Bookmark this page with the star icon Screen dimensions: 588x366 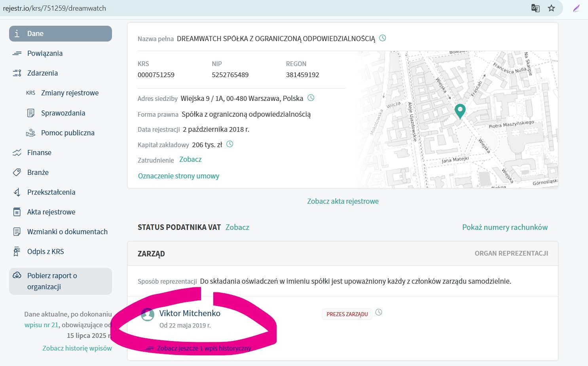pos(551,8)
